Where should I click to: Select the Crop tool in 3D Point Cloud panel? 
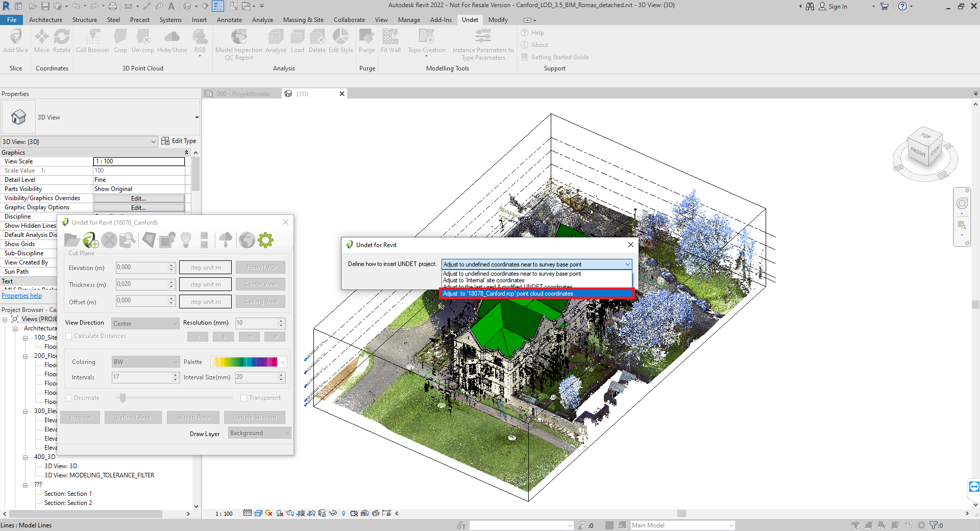[x=120, y=41]
